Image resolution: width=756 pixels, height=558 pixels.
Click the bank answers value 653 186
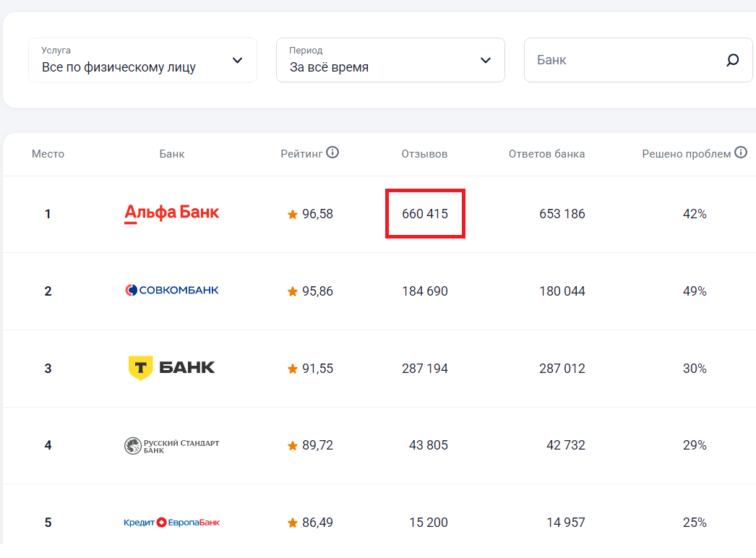[562, 214]
